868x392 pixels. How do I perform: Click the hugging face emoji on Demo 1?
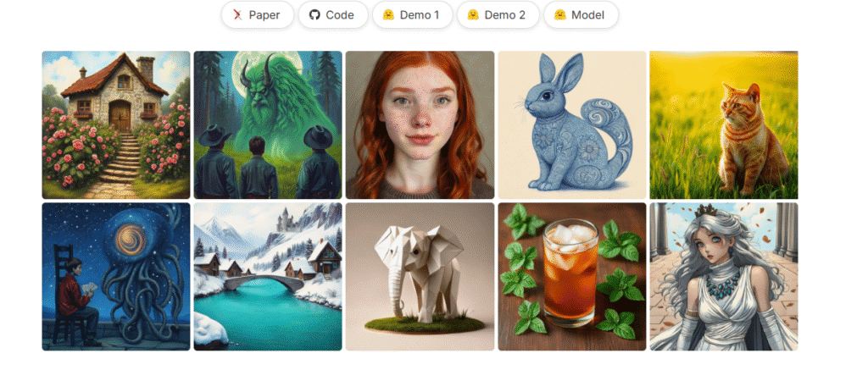click(x=388, y=15)
